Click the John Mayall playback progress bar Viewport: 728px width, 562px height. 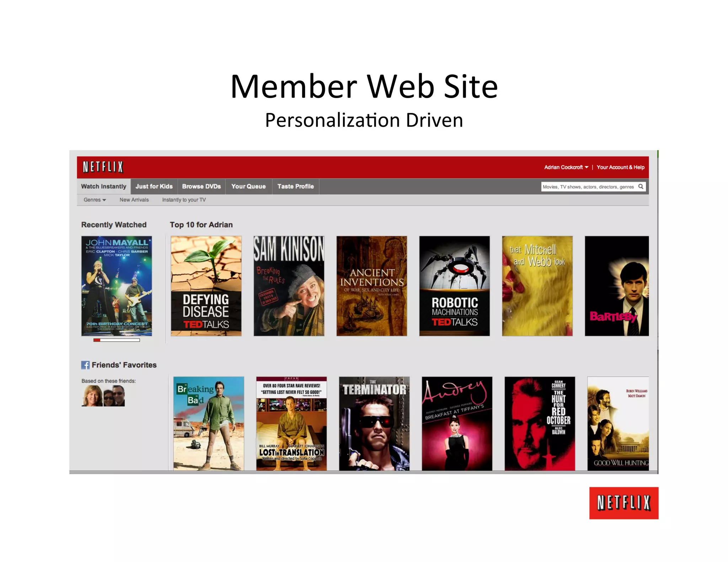pos(117,340)
